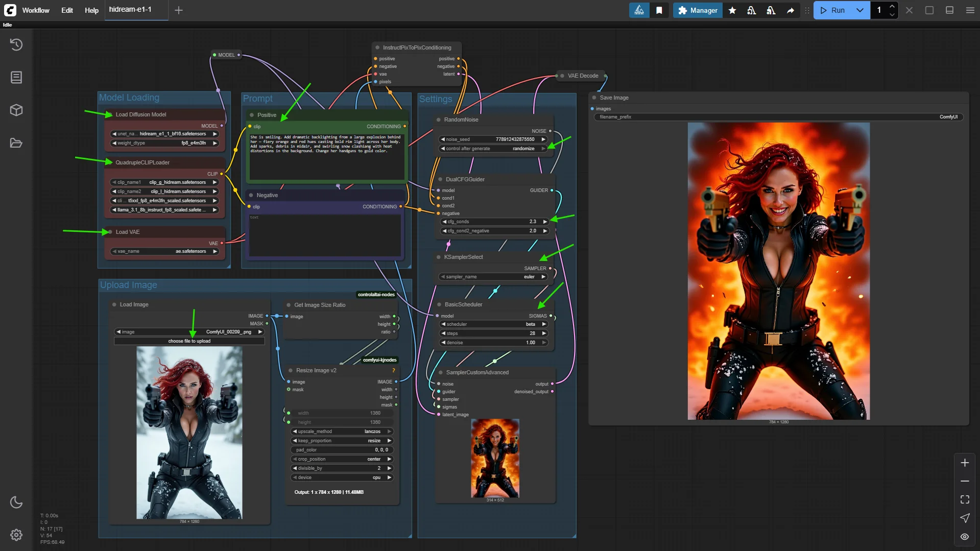Click choose file to upload button
The width and height of the screenshot is (980, 551).
point(189,342)
